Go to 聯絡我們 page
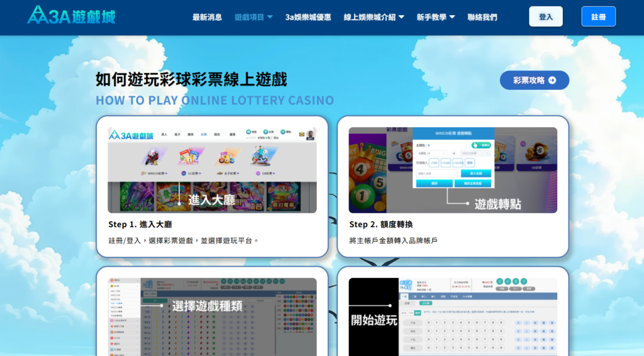644x356 pixels. click(482, 17)
